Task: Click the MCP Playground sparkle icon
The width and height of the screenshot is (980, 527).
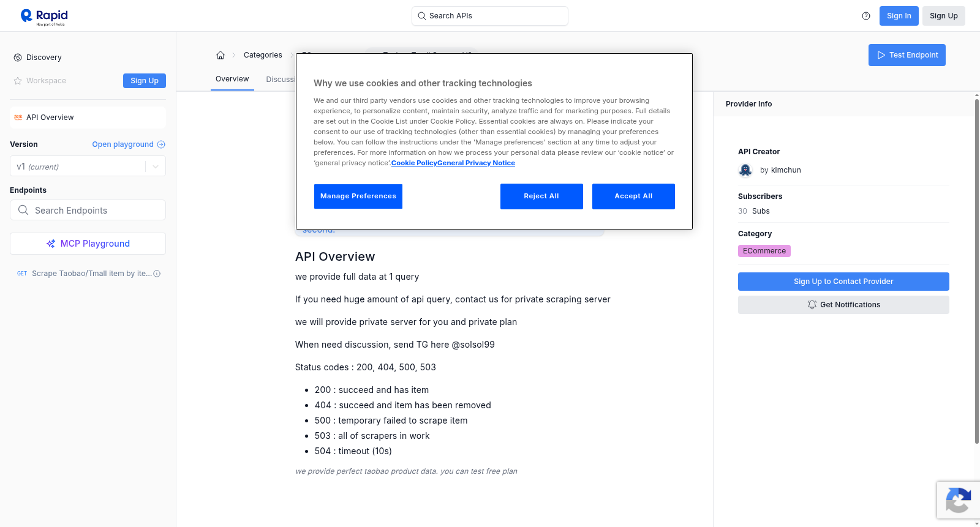Action: tap(51, 244)
